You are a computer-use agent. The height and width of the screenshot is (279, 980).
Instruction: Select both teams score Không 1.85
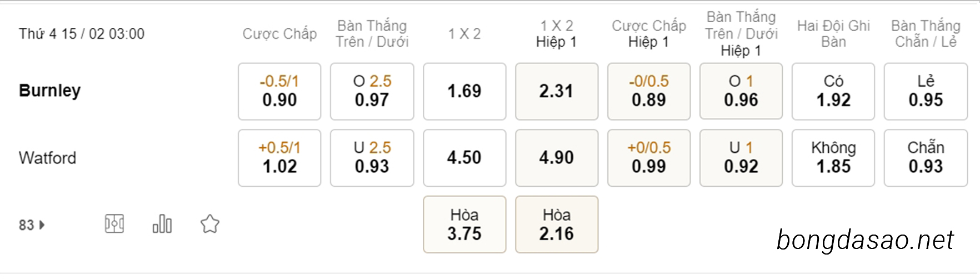click(833, 158)
